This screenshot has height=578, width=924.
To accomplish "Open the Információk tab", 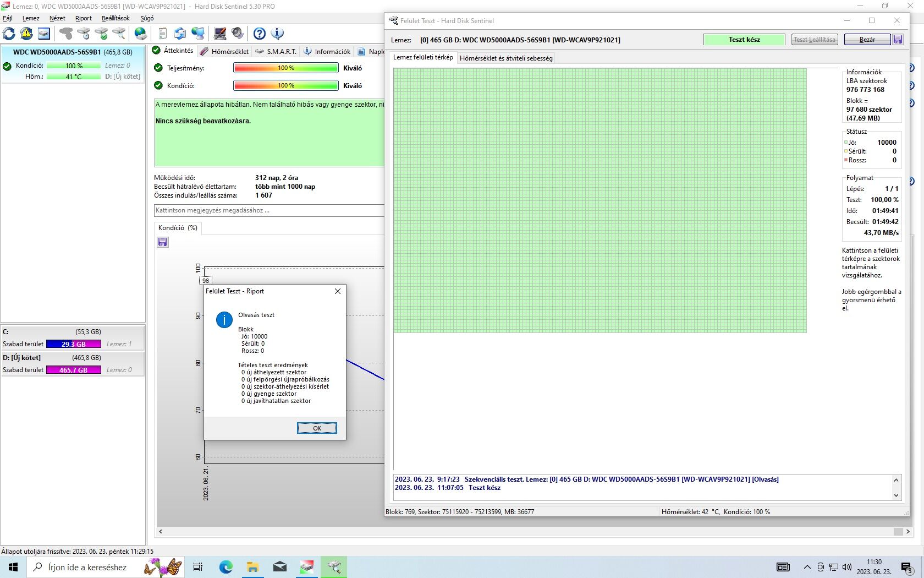I will pyautogui.click(x=327, y=51).
